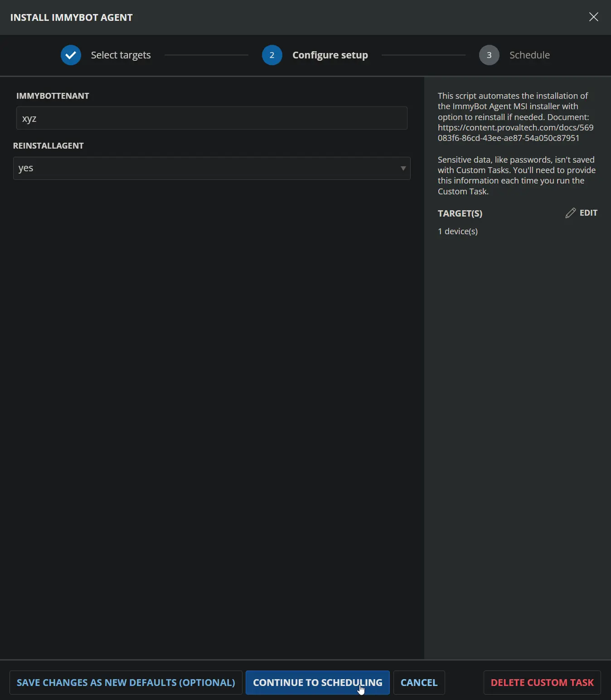
Task: Click the REINSTALLAGENT label
Action: tap(48, 145)
